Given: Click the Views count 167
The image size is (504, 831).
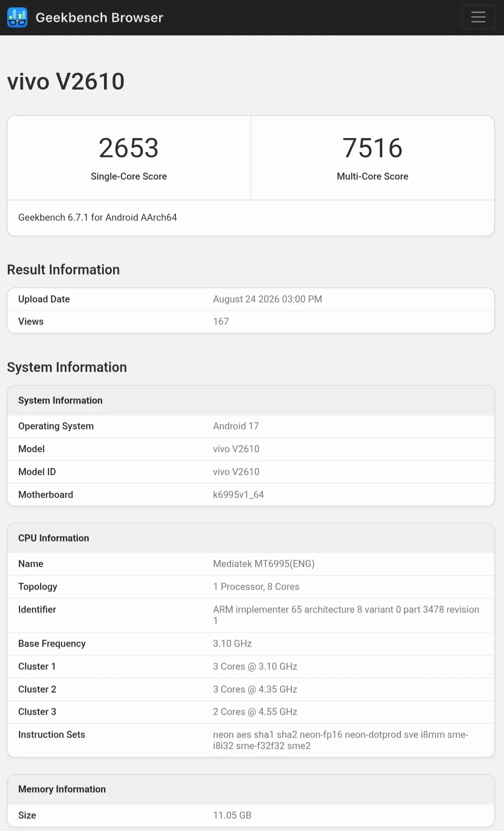Looking at the screenshot, I should click(x=221, y=322).
